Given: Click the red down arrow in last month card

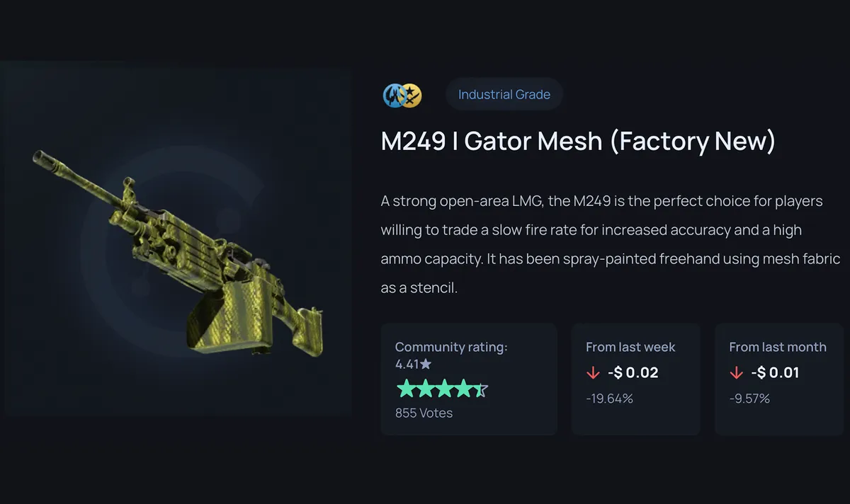Looking at the screenshot, I should (x=736, y=373).
